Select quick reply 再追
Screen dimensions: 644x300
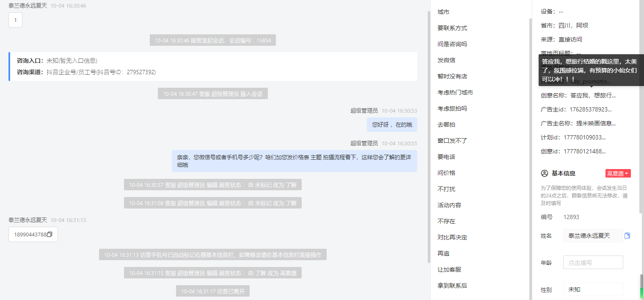click(443, 253)
